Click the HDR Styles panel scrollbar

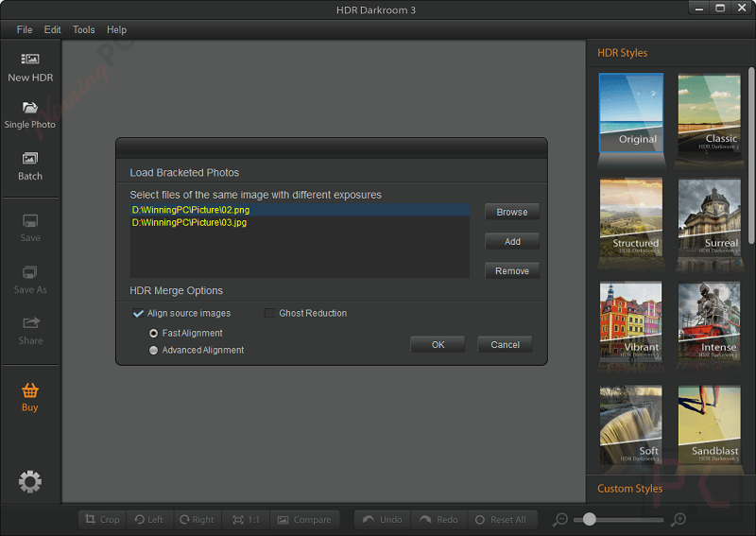(x=751, y=156)
